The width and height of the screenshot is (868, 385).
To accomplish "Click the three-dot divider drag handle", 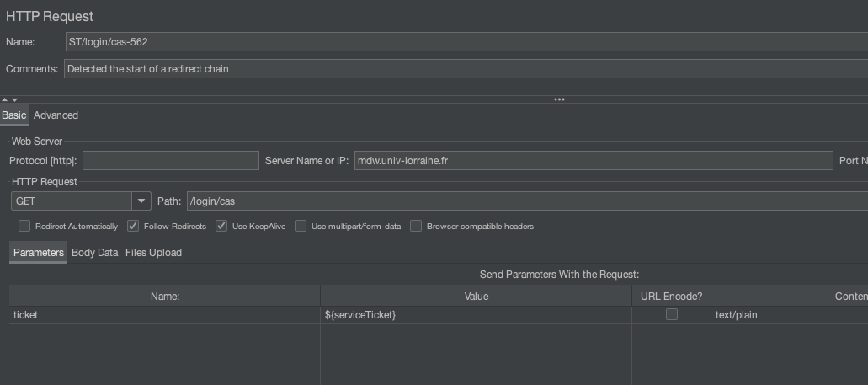I will [x=559, y=99].
